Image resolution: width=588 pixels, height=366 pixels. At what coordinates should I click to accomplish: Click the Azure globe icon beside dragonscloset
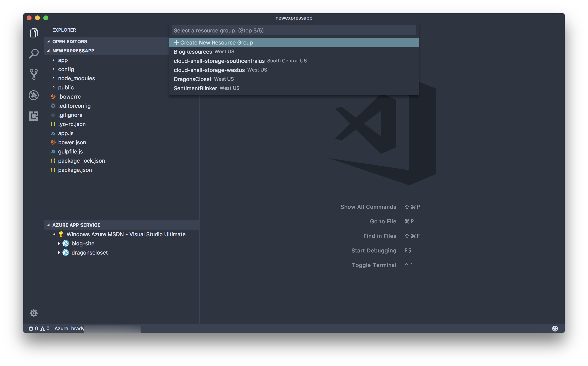pos(65,252)
